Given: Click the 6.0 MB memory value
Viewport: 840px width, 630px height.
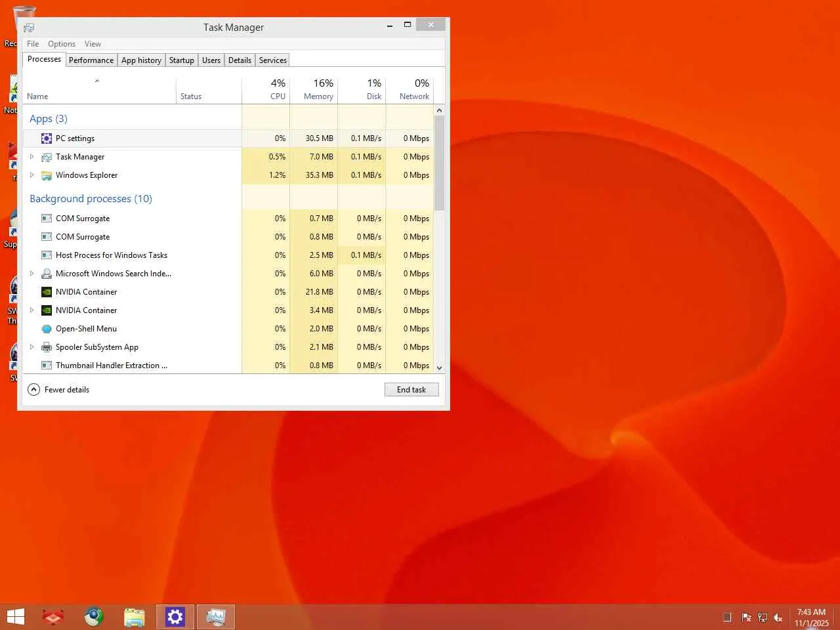Looking at the screenshot, I should click(x=322, y=274).
